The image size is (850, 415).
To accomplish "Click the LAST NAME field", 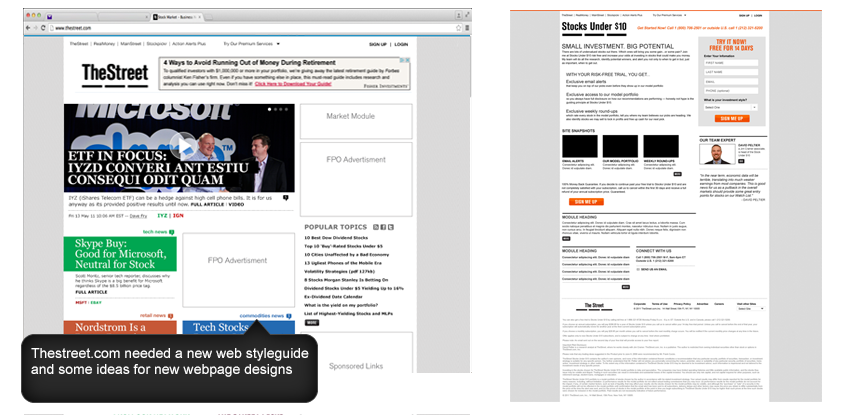I will [x=731, y=72].
